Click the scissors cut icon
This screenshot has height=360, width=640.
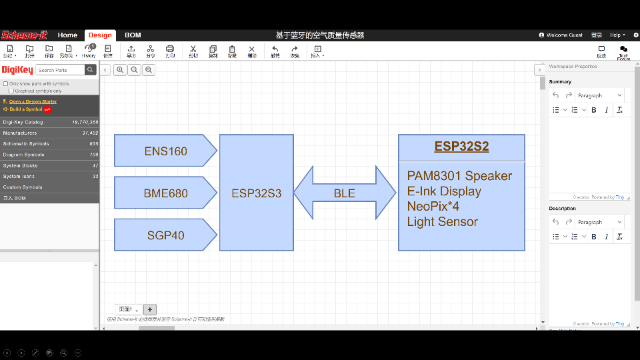[193, 51]
